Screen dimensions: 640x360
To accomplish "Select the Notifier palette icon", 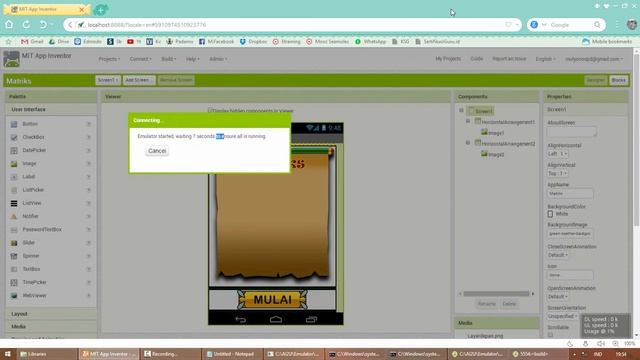I will tap(14, 216).
